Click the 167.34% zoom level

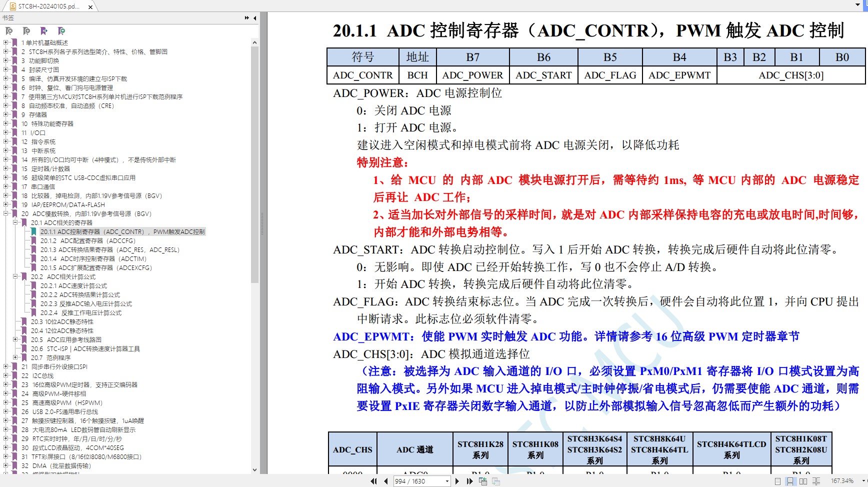click(842, 481)
